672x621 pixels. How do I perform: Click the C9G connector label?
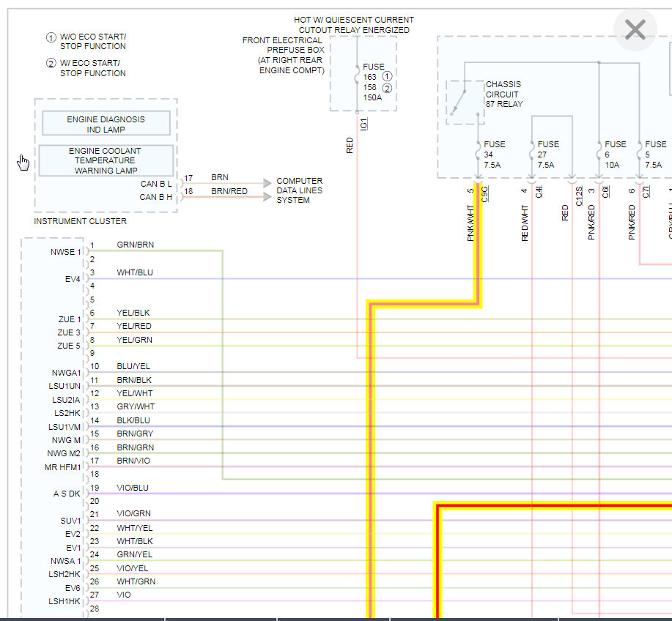(x=484, y=193)
